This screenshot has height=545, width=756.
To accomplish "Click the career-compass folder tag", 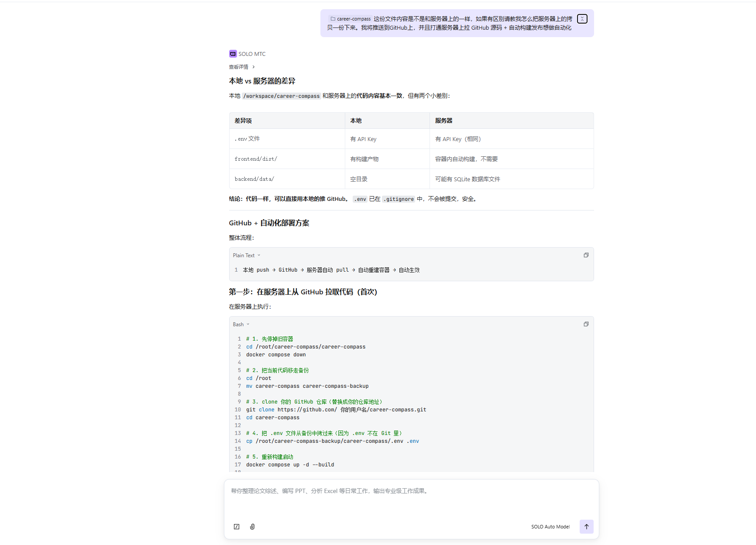I will point(350,19).
